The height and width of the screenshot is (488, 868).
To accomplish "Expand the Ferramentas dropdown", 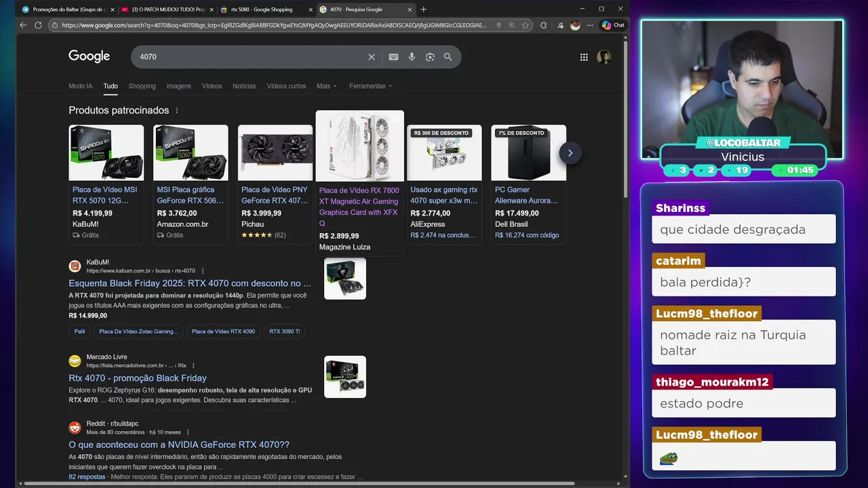I will [x=370, y=86].
